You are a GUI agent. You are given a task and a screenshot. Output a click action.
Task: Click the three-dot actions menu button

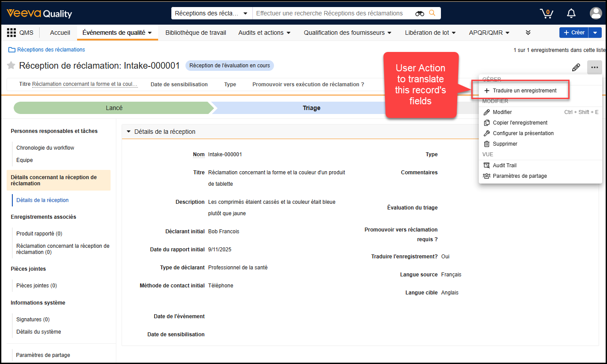(x=595, y=67)
